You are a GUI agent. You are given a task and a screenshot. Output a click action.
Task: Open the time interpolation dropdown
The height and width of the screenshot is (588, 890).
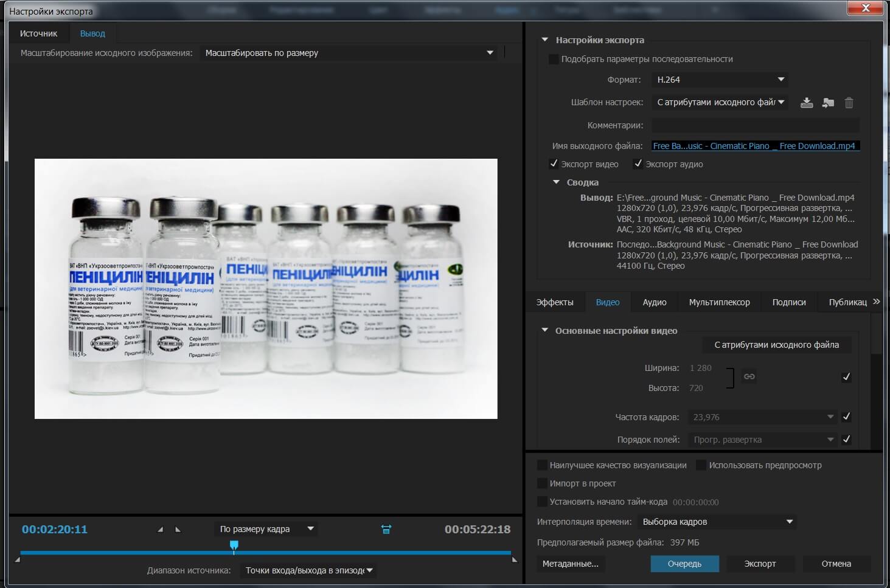(x=716, y=522)
